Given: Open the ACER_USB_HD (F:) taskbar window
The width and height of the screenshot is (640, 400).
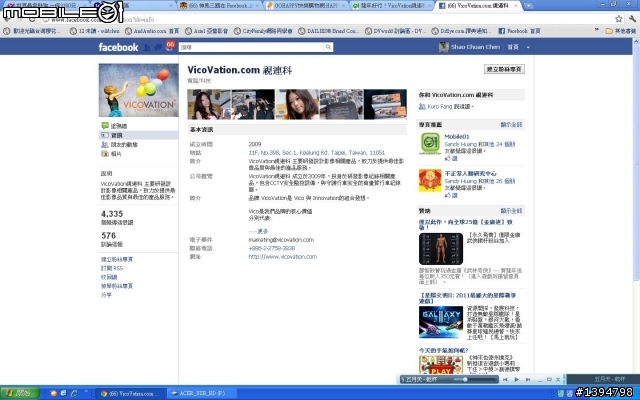Looking at the screenshot, I should pyautogui.click(x=202, y=393).
